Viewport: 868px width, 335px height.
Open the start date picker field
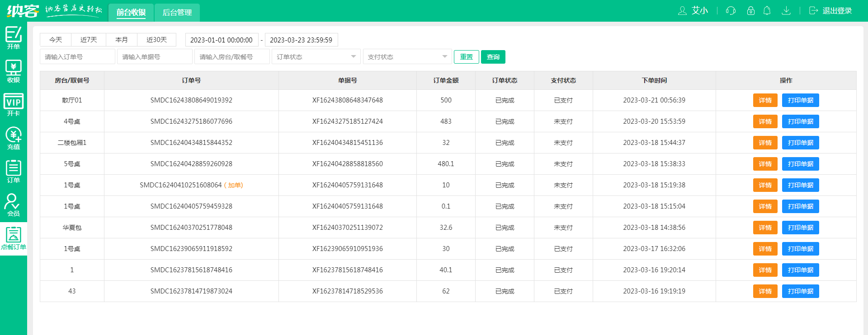222,40
